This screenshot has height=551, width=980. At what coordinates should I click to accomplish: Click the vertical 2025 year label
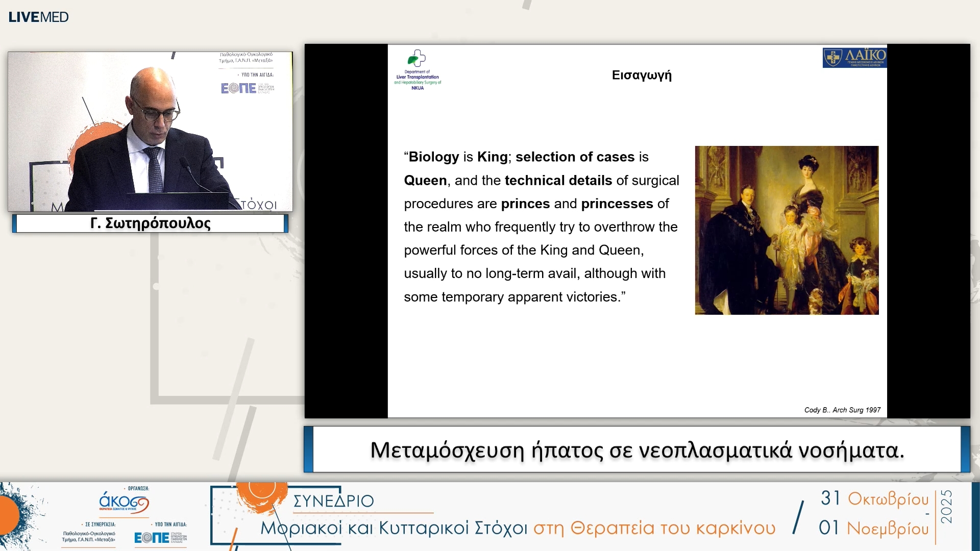(946, 506)
